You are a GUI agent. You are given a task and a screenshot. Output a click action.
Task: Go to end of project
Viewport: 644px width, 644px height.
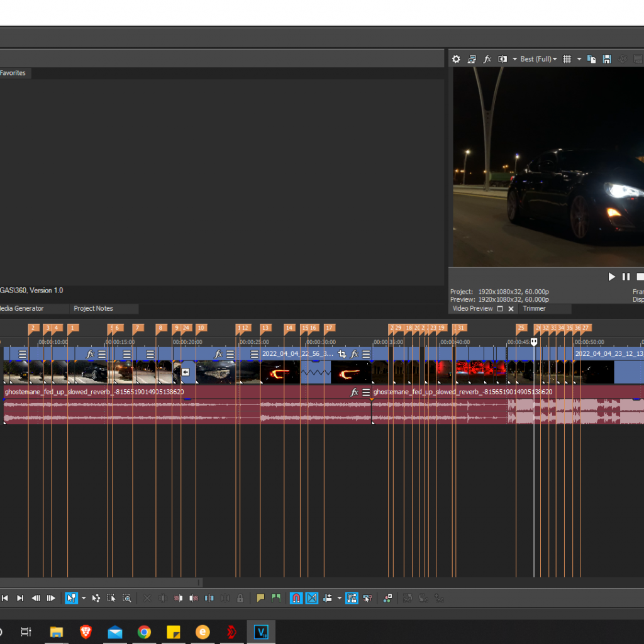pos(20,598)
